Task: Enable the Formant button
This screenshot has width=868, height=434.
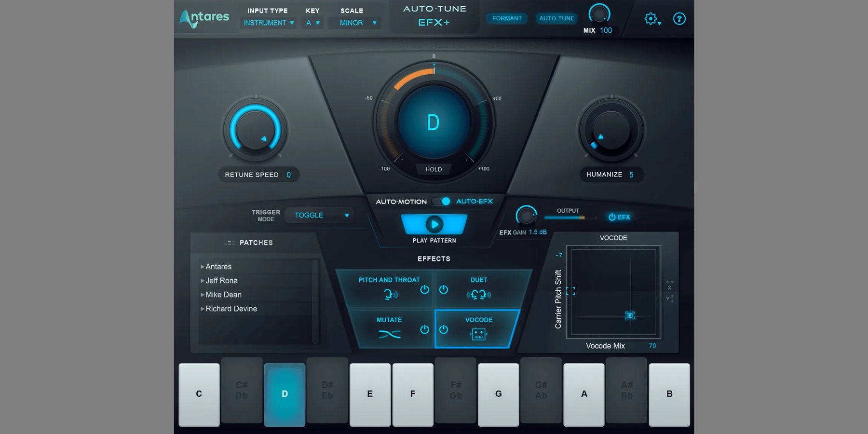Action: (507, 18)
